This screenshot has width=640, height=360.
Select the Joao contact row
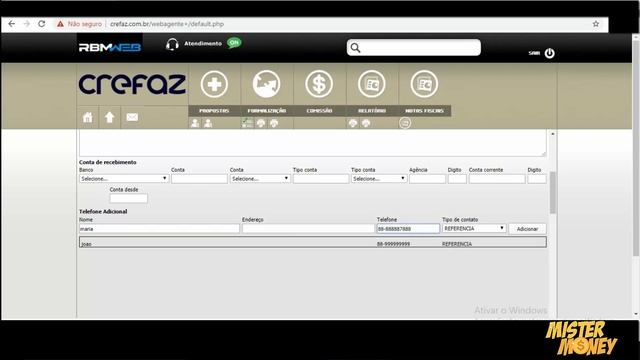[x=313, y=242]
